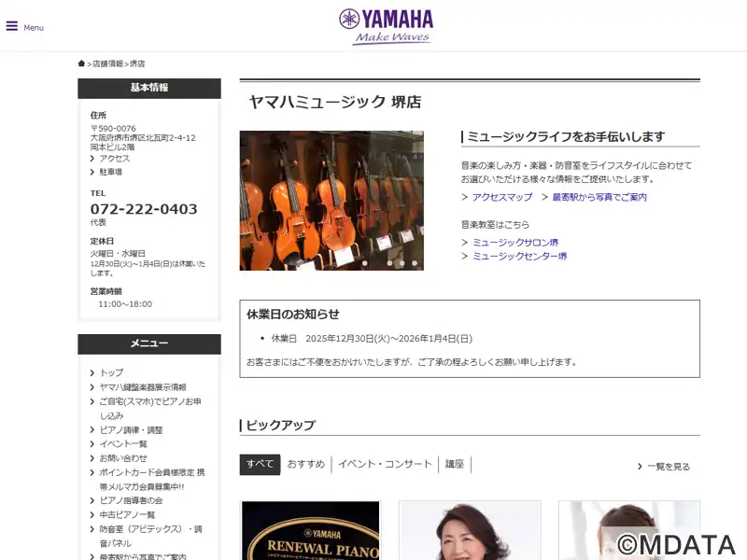
Task: Click the 休業日 2025年12月30日 notice text
Action: [372, 339]
